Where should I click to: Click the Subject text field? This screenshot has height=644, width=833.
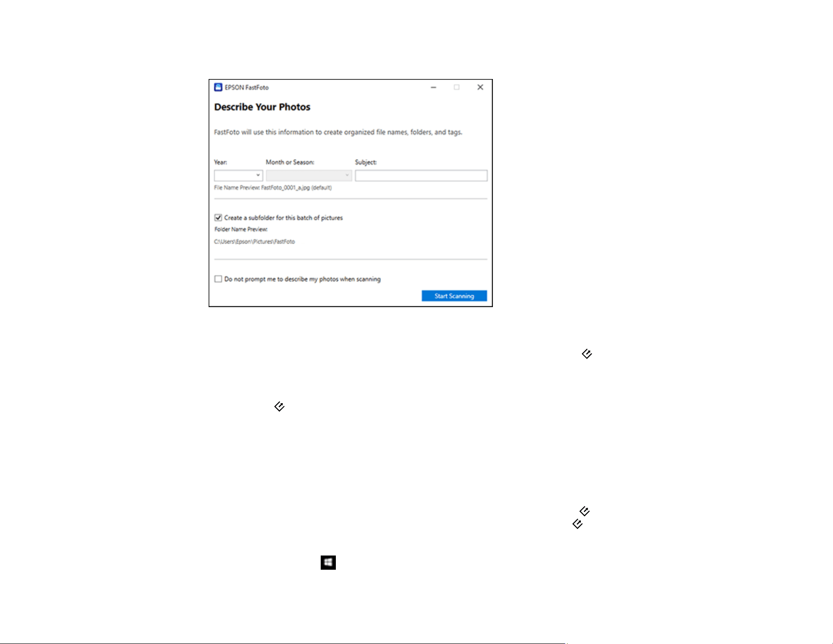pos(421,176)
